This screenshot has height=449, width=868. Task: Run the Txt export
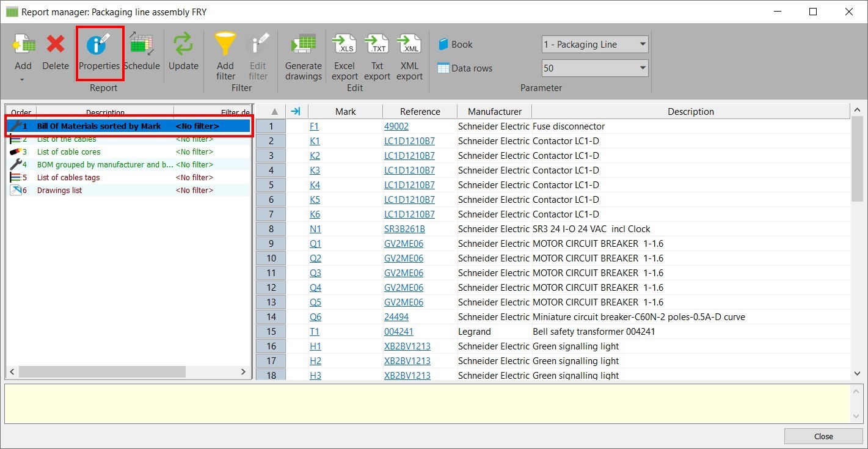[376, 52]
